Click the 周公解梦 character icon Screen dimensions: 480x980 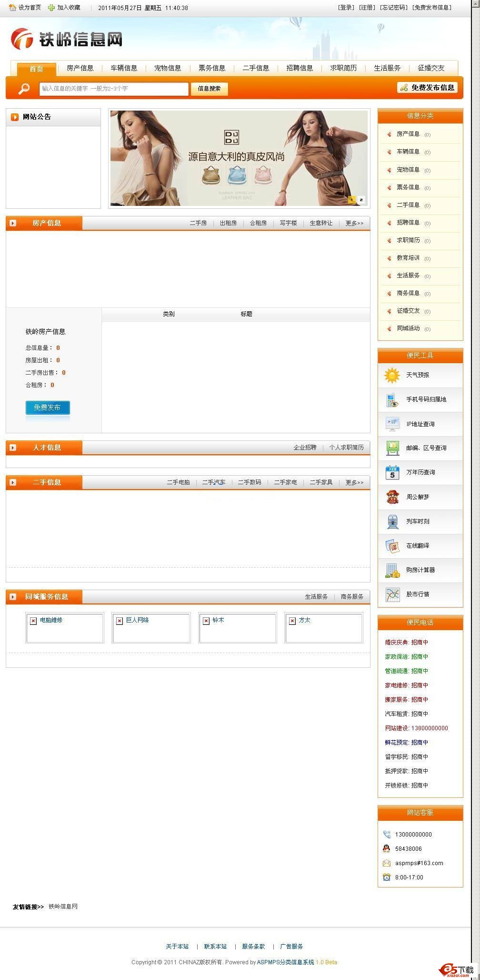point(392,497)
